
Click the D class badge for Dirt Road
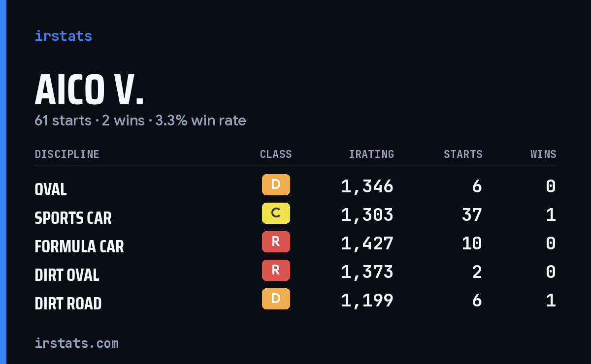[276, 299]
